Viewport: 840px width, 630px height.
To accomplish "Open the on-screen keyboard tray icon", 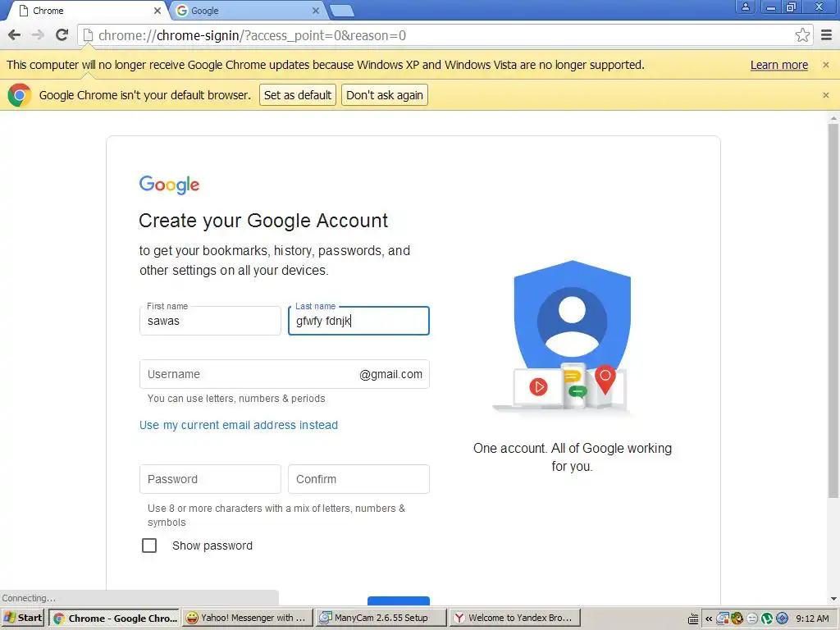I will (693, 619).
